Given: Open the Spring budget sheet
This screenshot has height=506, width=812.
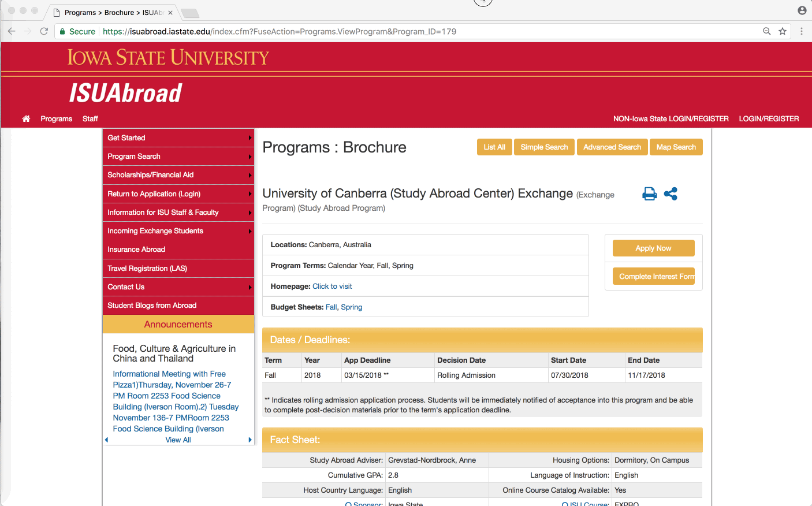Looking at the screenshot, I should coord(352,307).
